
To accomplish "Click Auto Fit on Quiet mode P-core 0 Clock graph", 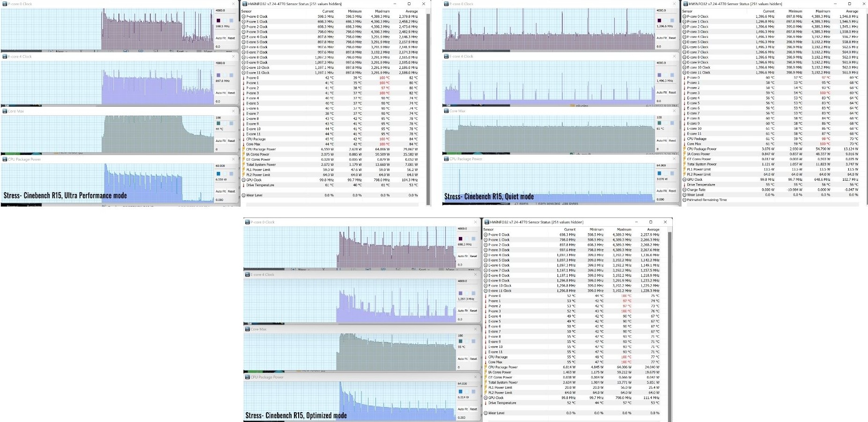I will 662,38.
